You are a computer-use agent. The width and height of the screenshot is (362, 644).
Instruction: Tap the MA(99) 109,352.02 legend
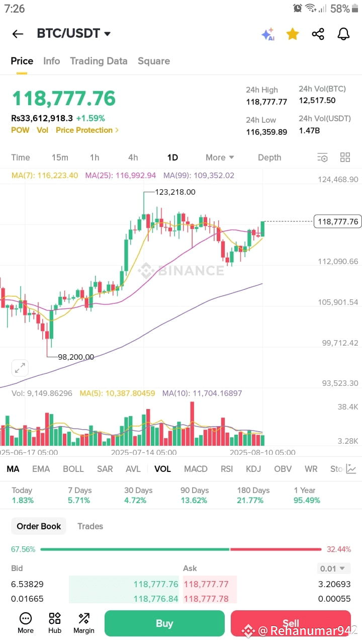tap(199, 176)
